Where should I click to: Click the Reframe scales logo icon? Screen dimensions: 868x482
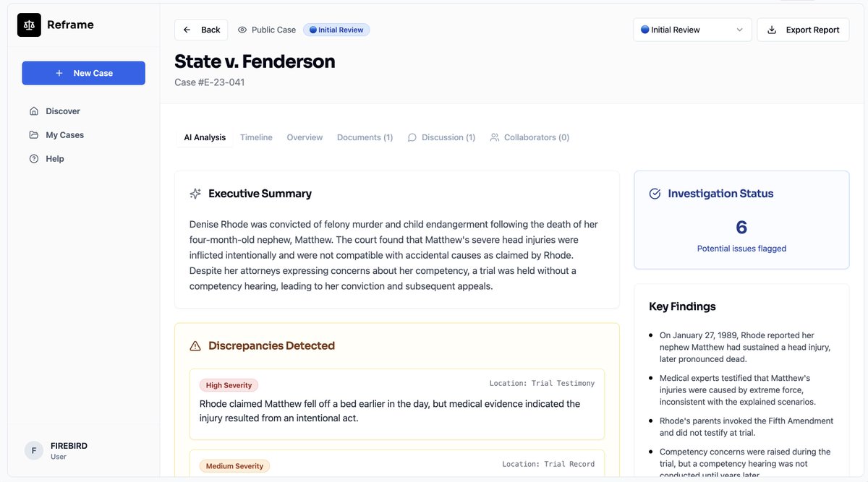tap(29, 24)
